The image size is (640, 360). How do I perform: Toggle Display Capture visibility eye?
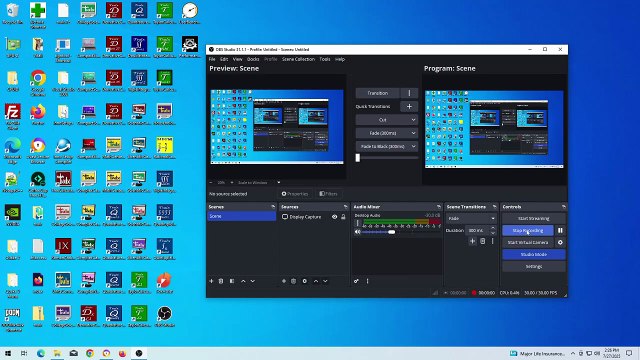[334, 217]
